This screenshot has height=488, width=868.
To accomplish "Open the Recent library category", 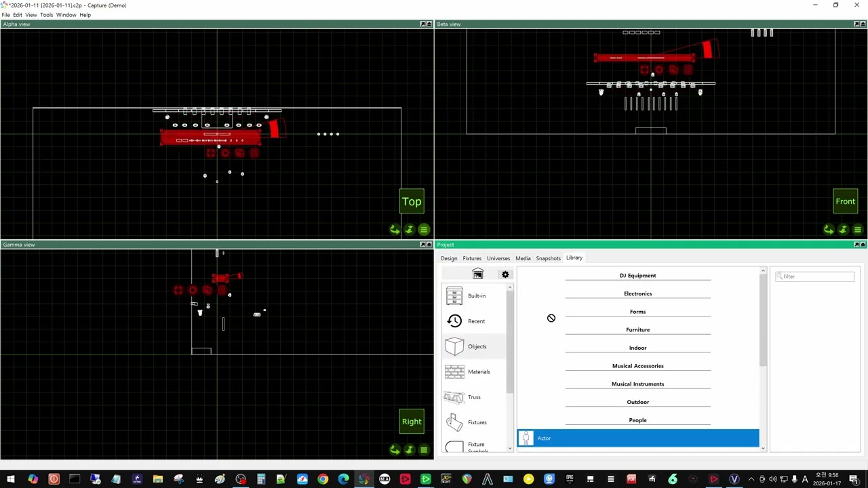I will (x=475, y=321).
